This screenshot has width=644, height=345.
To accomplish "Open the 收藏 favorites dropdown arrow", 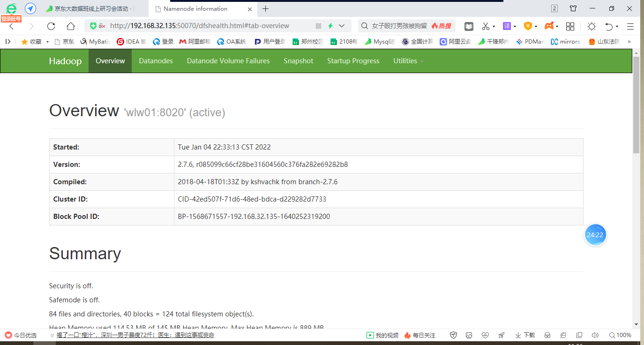I will tap(47, 42).
